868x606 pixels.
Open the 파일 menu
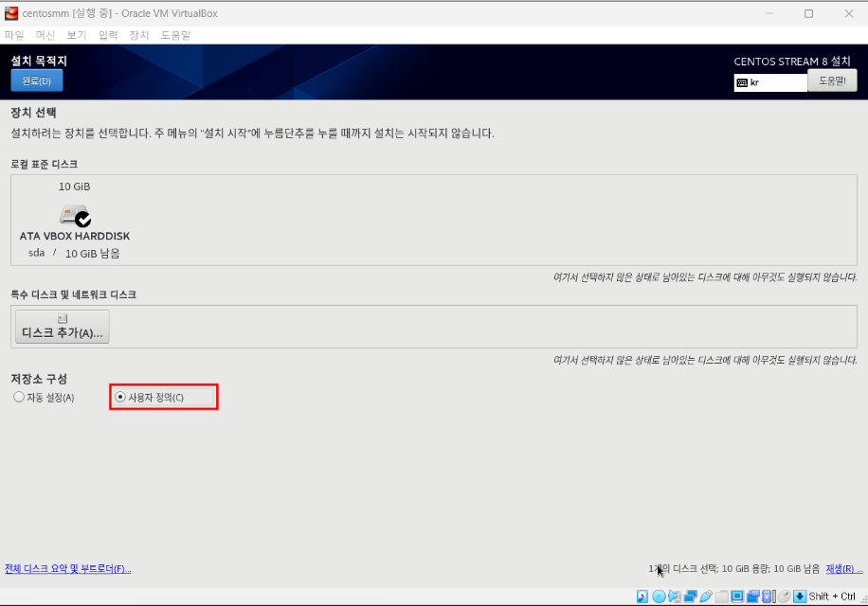coord(14,35)
